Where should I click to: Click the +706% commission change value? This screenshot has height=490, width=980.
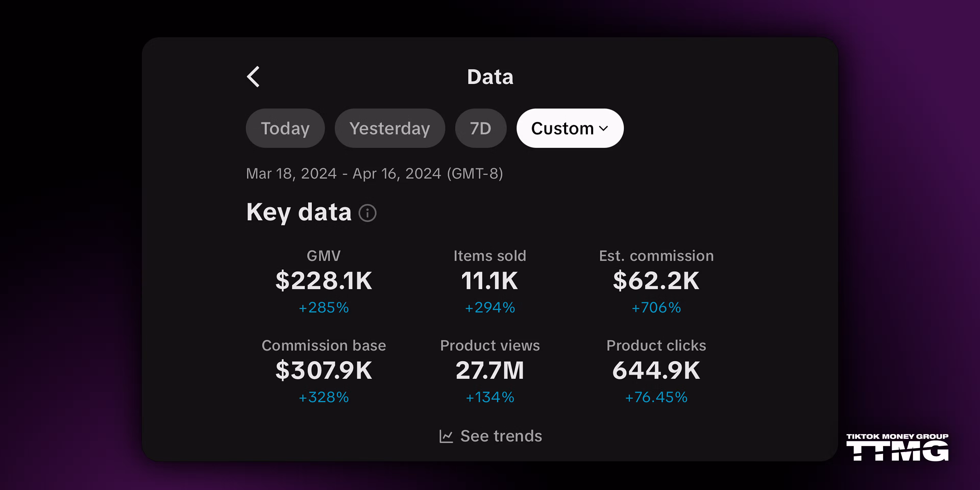point(656,308)
